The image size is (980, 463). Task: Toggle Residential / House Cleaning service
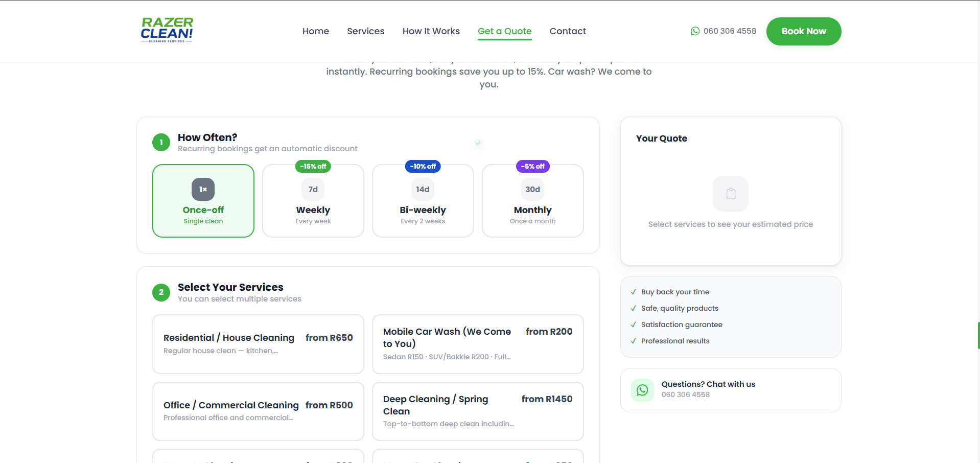[258, 344]
